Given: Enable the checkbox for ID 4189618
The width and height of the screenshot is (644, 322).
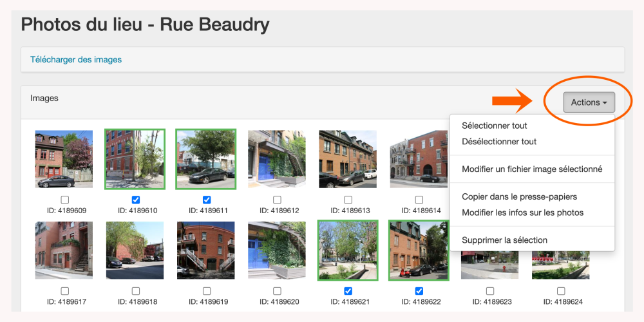Looking at the screenshot, I should (135, 291).
